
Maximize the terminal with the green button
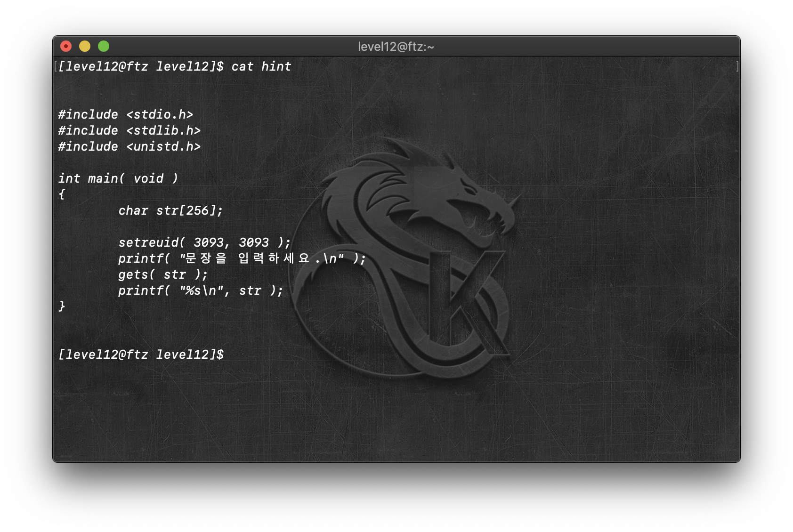104,46
